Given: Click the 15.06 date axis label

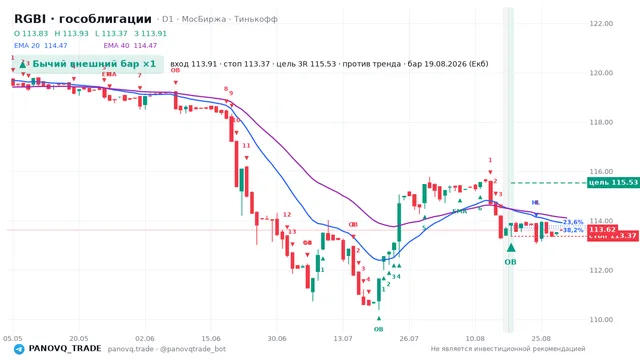Looking at the screenshot, I should [x=211, y=338].
